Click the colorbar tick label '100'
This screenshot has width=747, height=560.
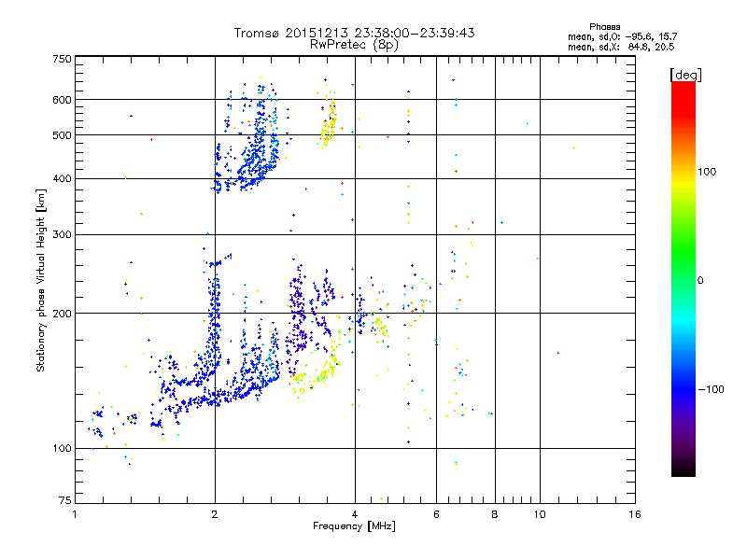[707, 172]
